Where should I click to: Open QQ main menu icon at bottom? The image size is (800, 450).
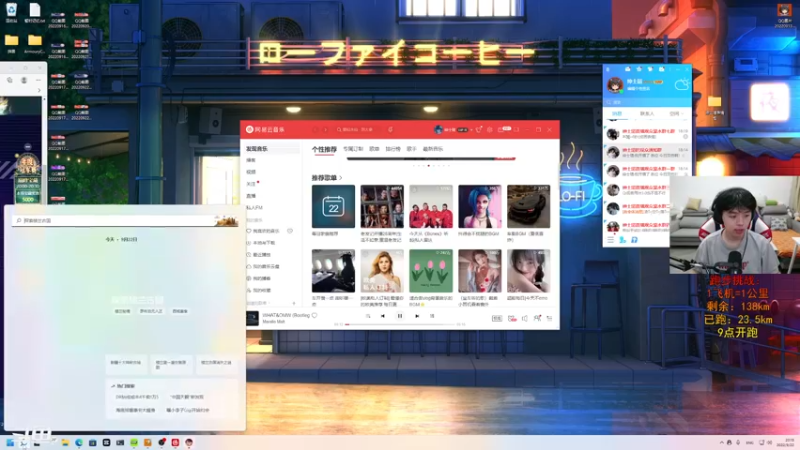pyautogui.click(x=611, y=239)
